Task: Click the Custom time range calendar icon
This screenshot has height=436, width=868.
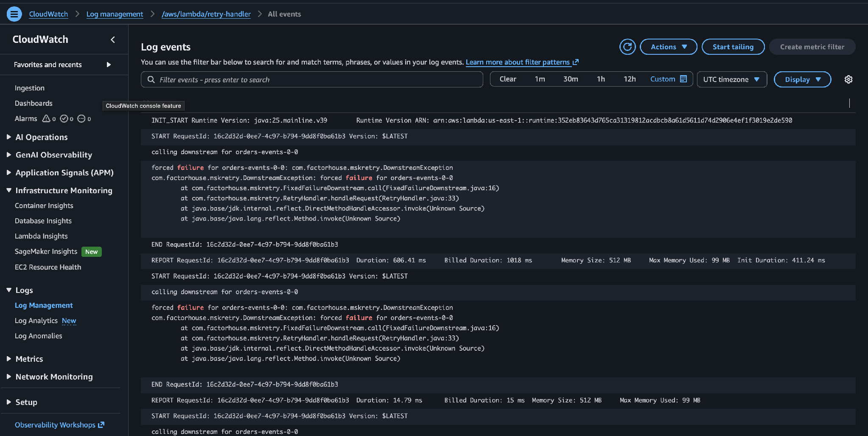Action: point(683,79)
